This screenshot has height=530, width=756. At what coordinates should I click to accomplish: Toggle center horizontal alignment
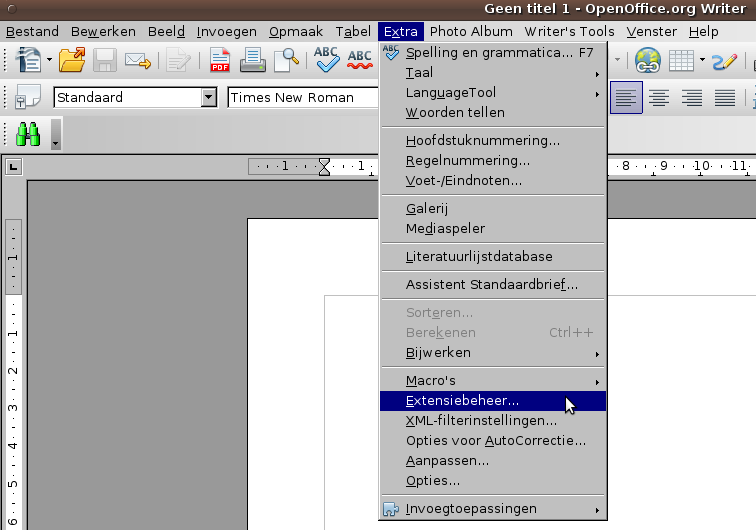pyautogui.click(x=659, y=97)
